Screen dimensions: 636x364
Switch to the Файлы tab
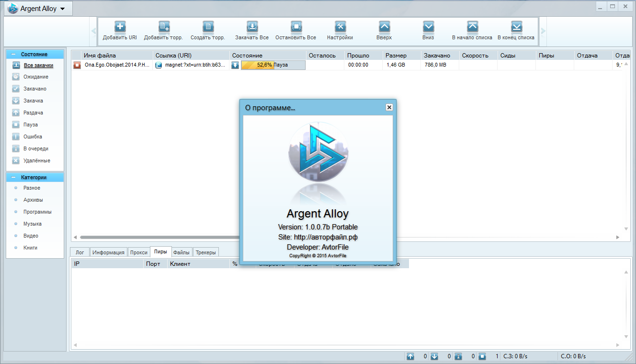click(x=182, y=252)
